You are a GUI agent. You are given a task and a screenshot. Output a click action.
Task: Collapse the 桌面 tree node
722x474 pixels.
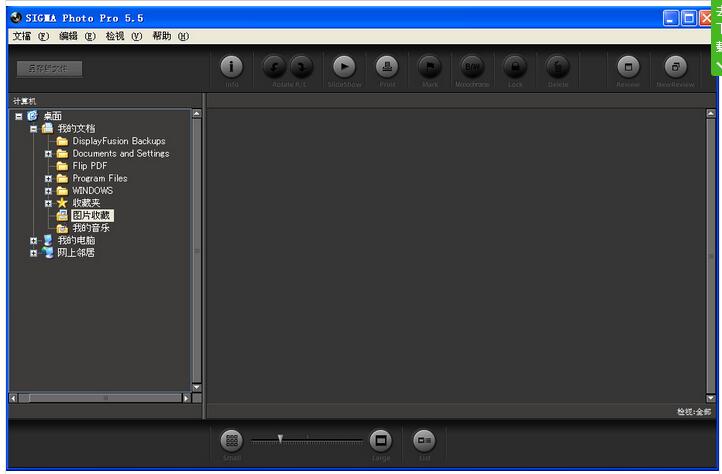point(18,116)
